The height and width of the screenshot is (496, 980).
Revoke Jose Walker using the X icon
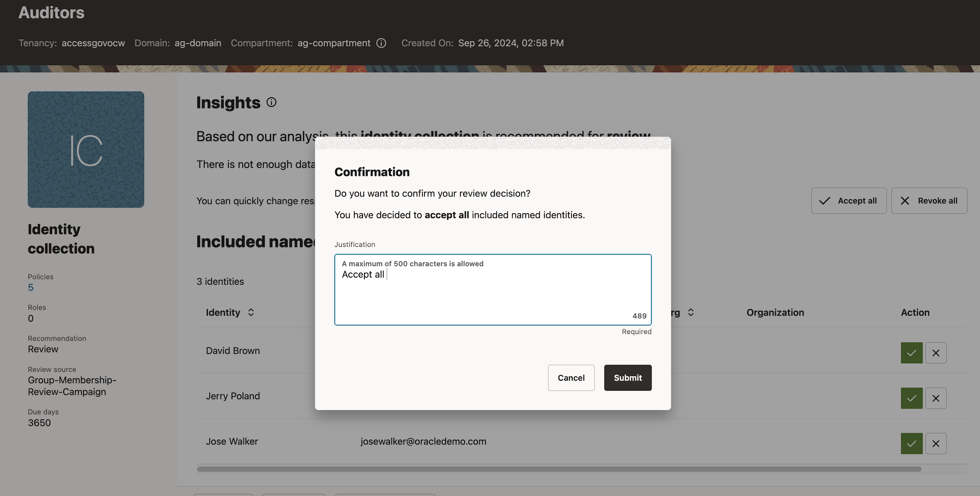pyautogui.click(x=936, y=443)
